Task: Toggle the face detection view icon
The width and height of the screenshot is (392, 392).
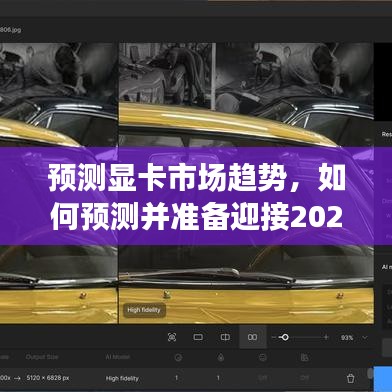Action: tap(172, 337)
